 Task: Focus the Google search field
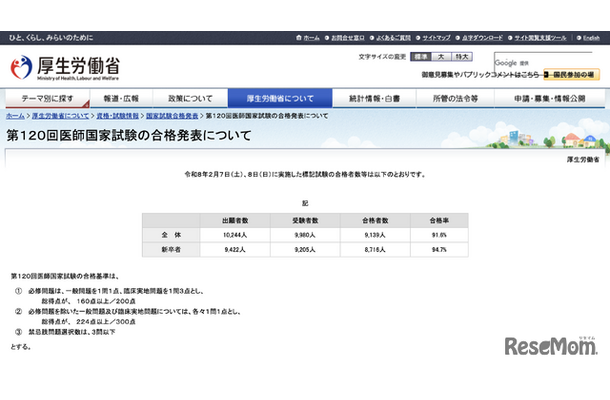(543, 62)
